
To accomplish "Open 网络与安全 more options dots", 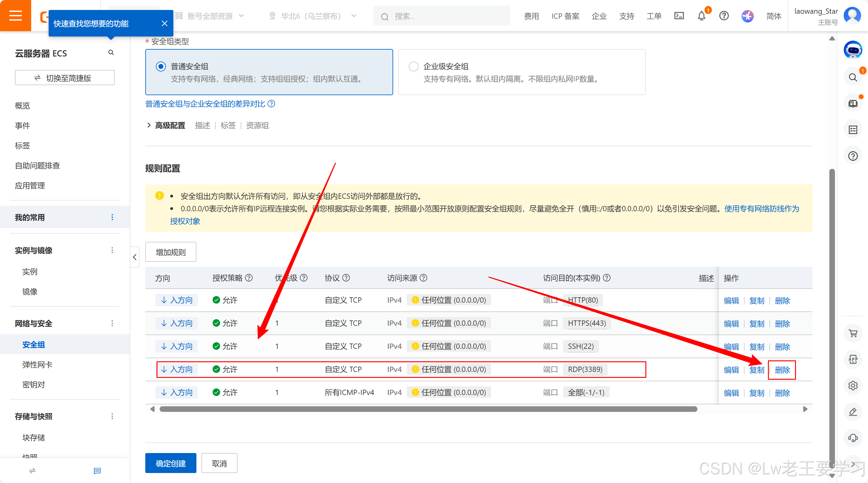I will click(x=112, y=324).
